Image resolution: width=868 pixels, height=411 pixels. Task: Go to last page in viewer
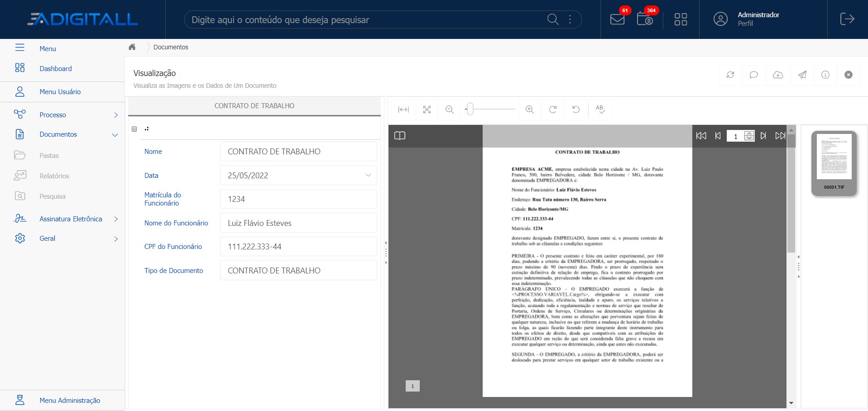point(780,136)
